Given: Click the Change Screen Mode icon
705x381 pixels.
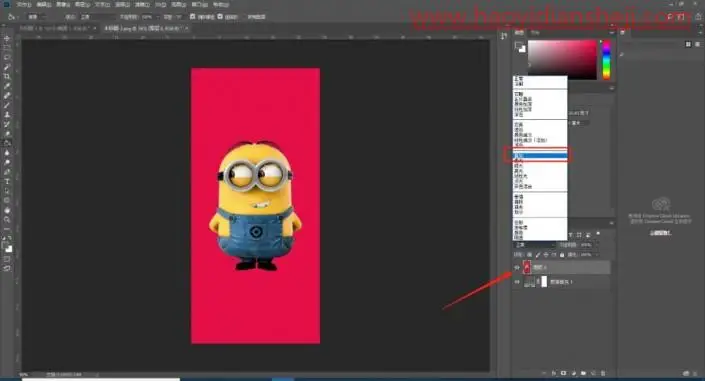Looking at the screenshot, I should (x=7, y=269).
